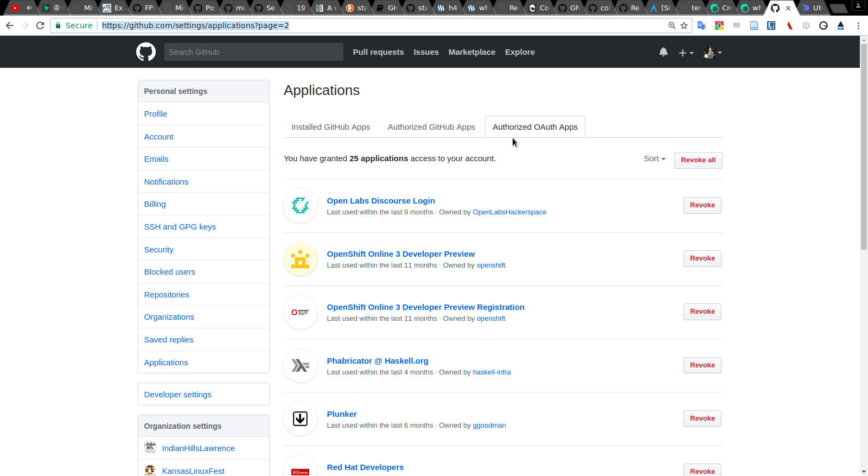The width and height of the screenshot is (868, 476).
Task: Revoke Open Labs Discourse Login
Action: pyautogui.click(x=702, y=205)
